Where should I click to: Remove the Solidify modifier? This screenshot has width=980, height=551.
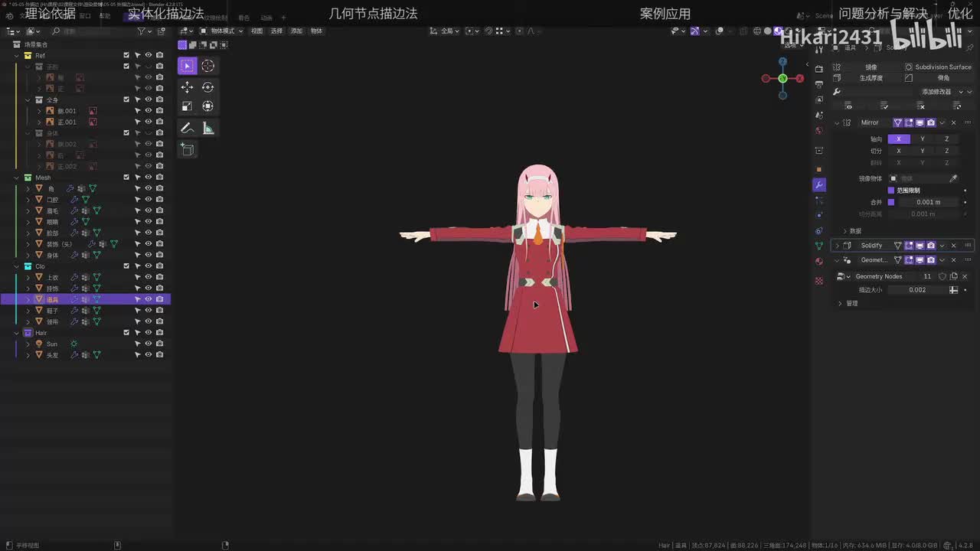click(953, 246)
